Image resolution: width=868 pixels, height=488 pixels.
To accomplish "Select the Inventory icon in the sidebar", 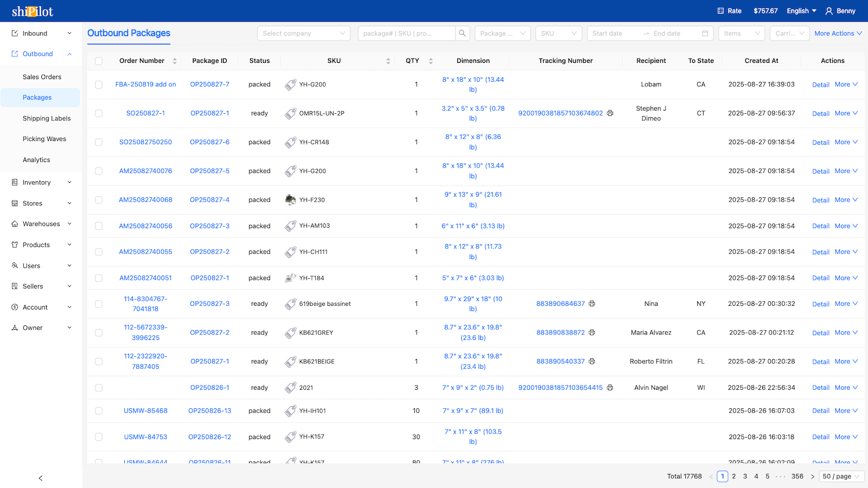I will point(14,182).
